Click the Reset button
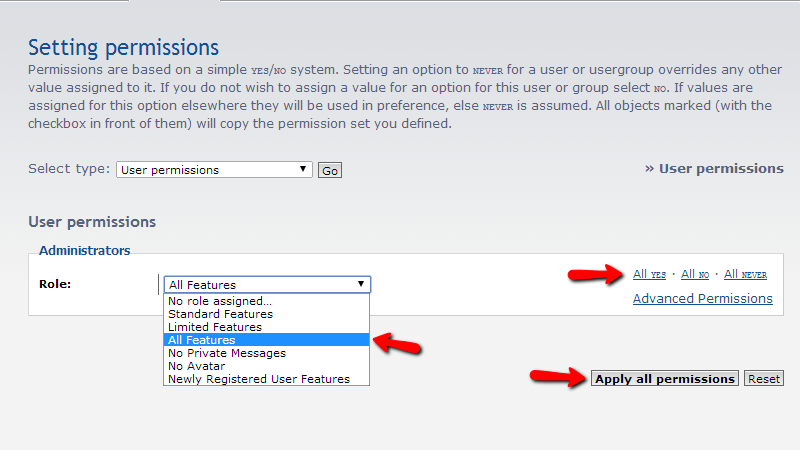 [x=764, y=379]
